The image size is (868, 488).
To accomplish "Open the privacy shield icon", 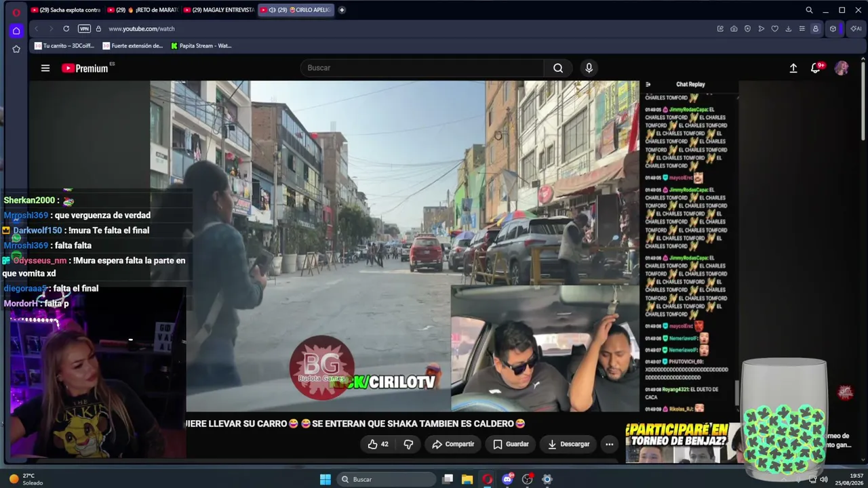I will tap(747, 28).
